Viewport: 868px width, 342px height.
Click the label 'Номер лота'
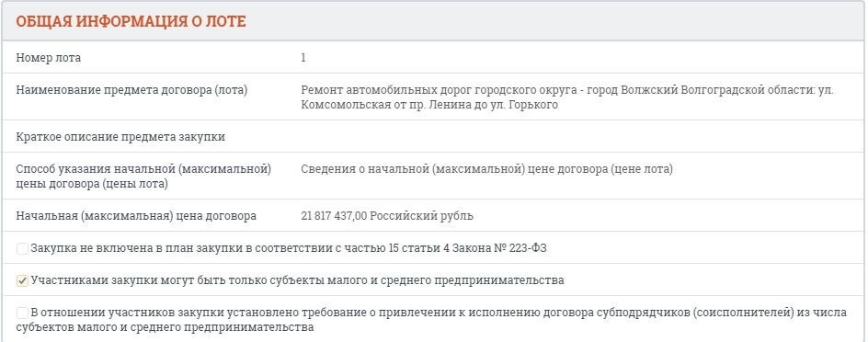coord(48,58)
